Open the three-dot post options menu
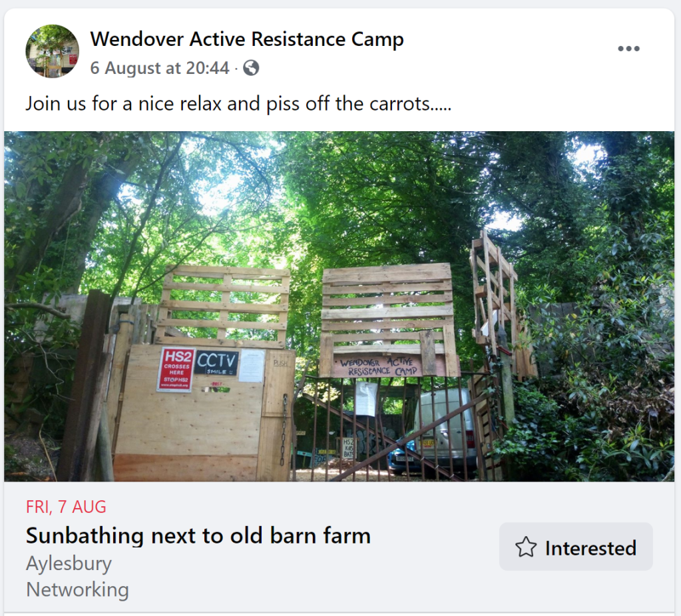The height and width of the screenshot is (616, 681). click(628, 49)
